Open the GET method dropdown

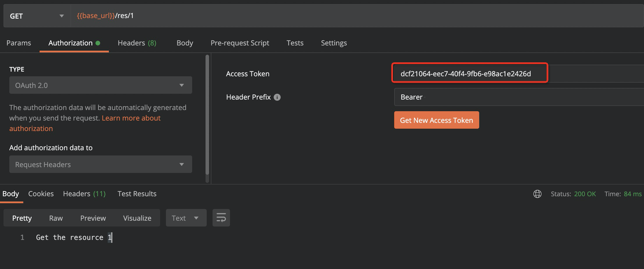[x=37, y=16]
